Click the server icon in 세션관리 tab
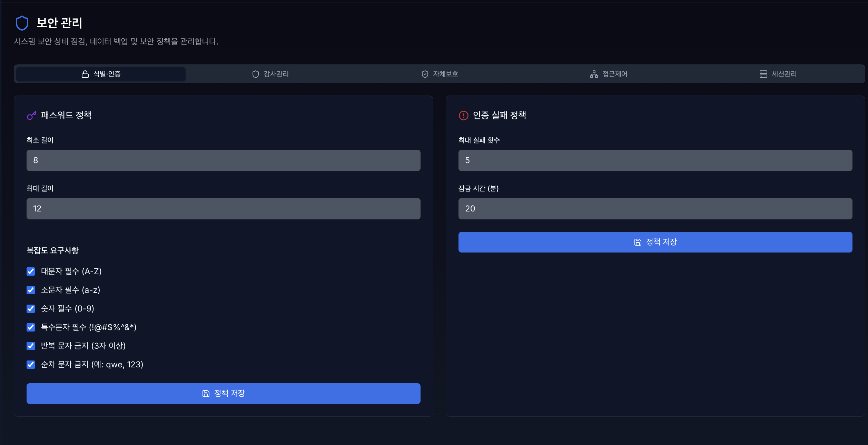 pos(763,74)
